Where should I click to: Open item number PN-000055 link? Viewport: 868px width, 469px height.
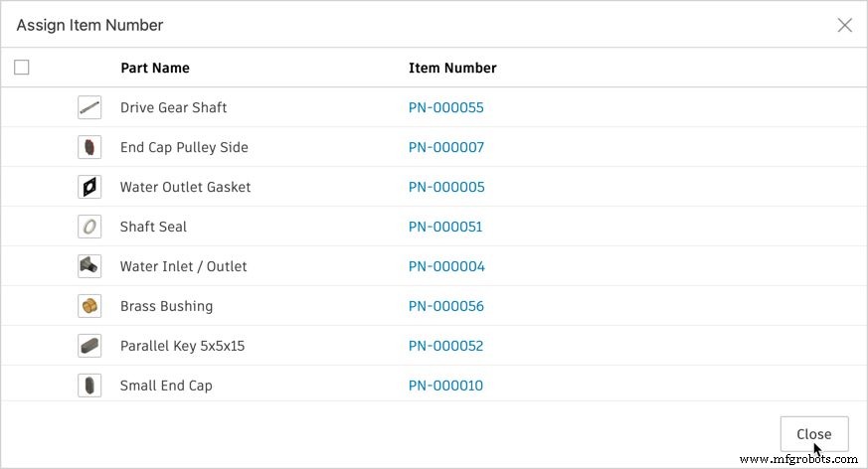(x=446, y=107)
